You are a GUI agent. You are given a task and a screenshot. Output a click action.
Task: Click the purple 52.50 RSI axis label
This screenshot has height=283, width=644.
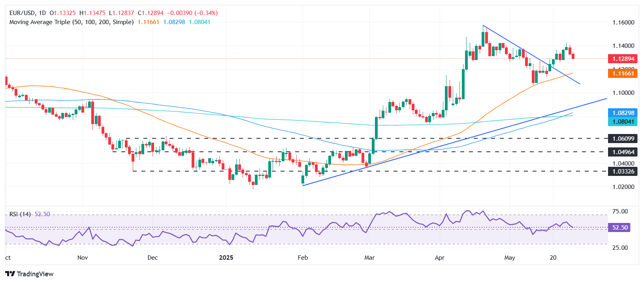tap(620, 228)
